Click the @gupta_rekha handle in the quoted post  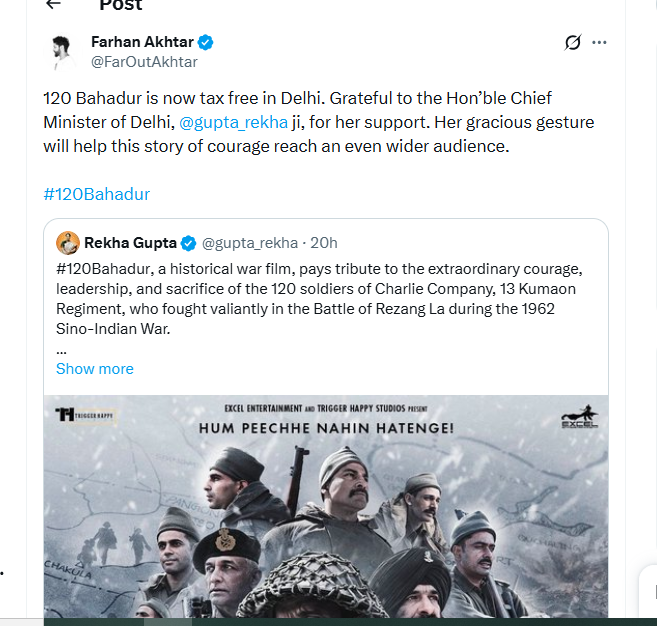pos(250,243)
